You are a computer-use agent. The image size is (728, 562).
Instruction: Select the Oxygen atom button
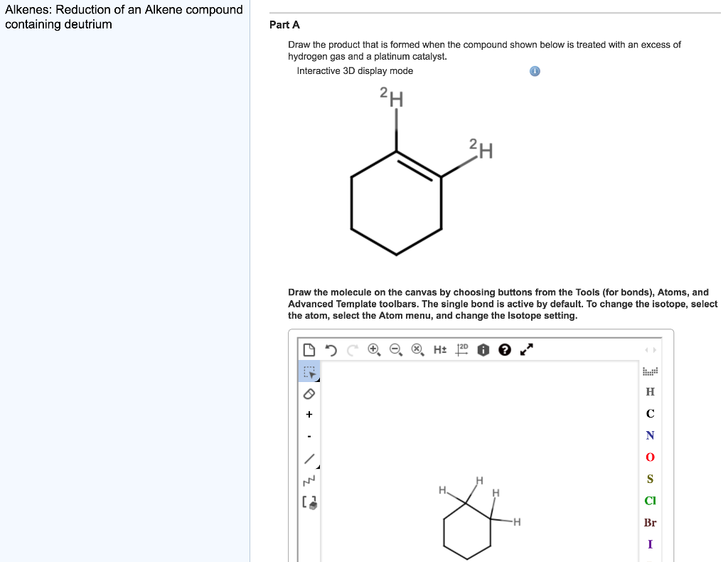coord(649,457)
